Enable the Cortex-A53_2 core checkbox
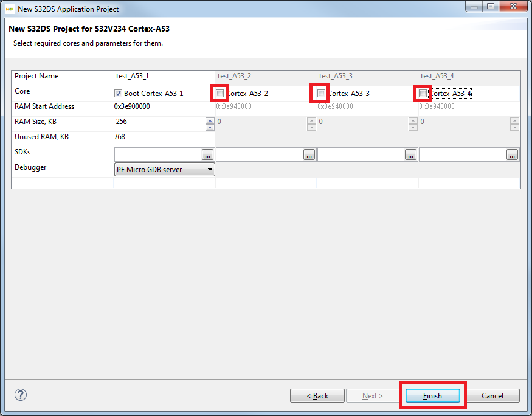Image resolution: width=532 pixels, height=416 pixels. pyautogui.click(x=219, y=93)
